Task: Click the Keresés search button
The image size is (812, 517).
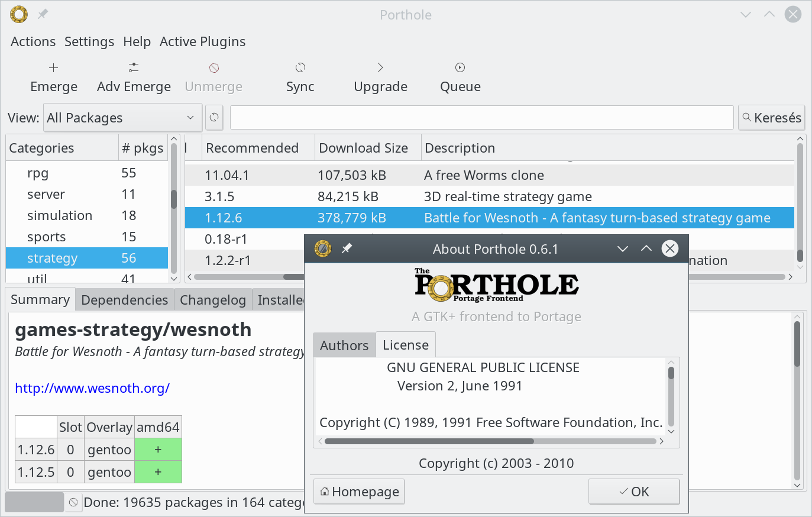Action: pos(772,118)
